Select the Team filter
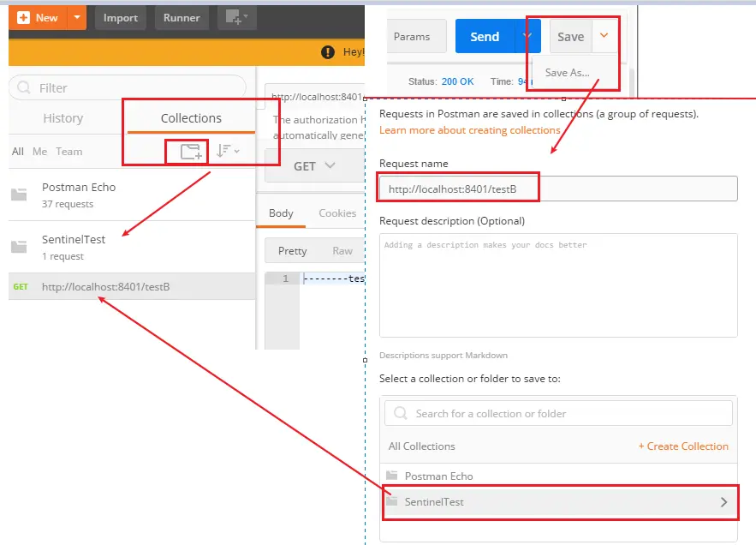Image resolution: width=756 pixels, height=545 pixels. pos(69,152)
